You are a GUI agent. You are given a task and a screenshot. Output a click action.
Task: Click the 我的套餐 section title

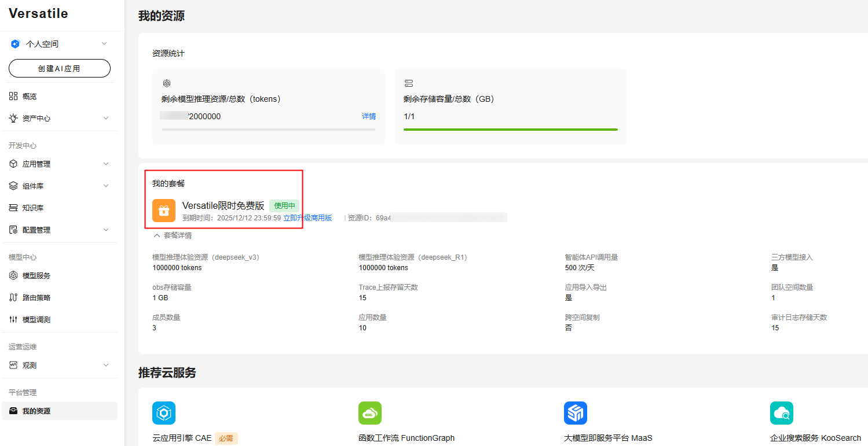click(x=169, y=184)
